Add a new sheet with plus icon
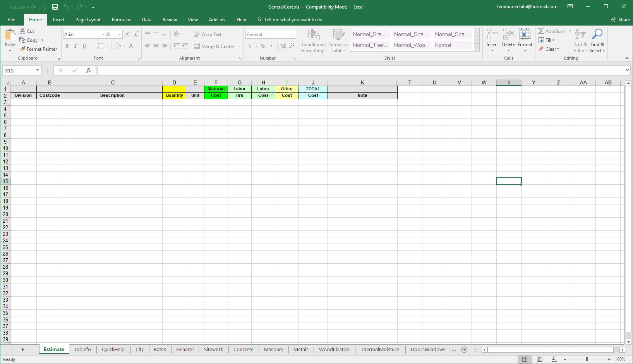 click(x=464, y=350)
